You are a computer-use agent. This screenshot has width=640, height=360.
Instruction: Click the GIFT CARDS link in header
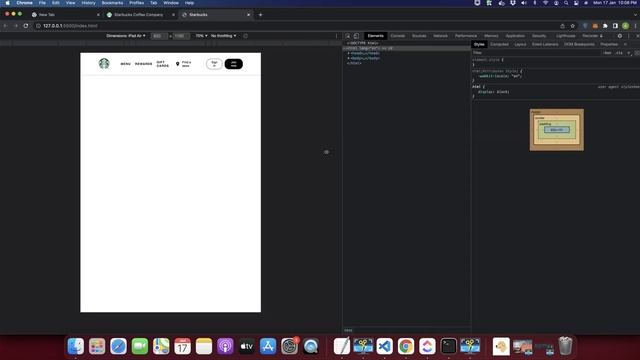tap(162, 64)
